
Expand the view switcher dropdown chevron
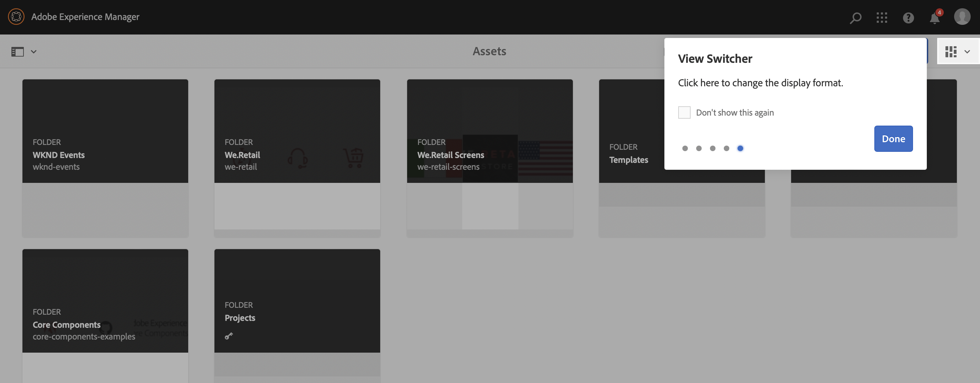coord(967,51)
